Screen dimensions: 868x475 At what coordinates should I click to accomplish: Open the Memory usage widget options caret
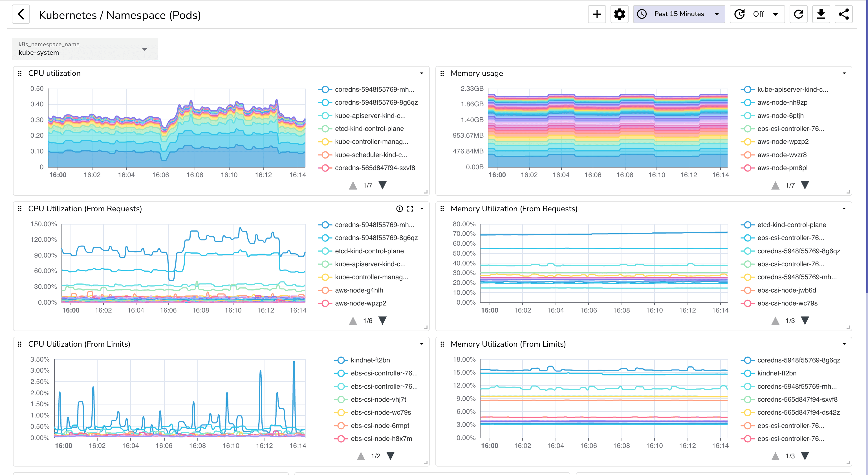(x=844, y=73)
